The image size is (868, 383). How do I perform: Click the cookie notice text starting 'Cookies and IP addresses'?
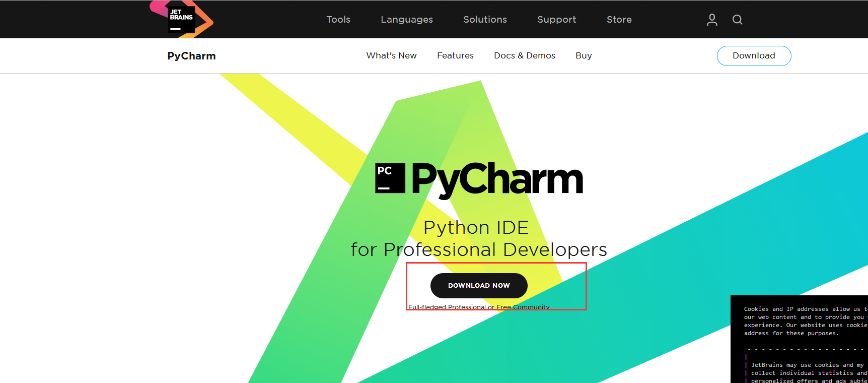click(805, 321)
